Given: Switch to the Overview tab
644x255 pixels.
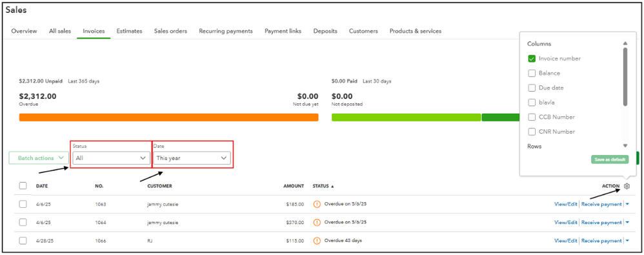Looking at the screenshot, I should tap(24, 31).
